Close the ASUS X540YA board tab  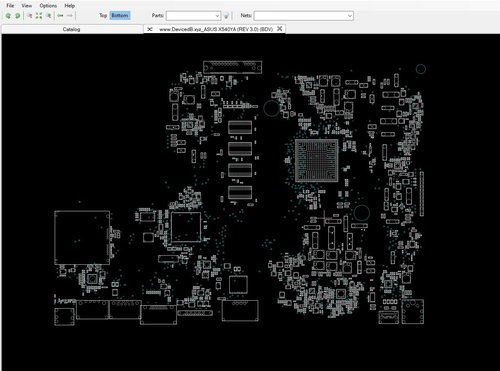click(x=280, y=29)
